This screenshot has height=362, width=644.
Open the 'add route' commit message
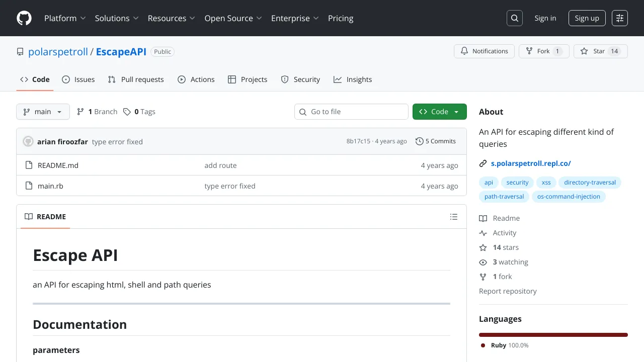click(x=220, y=165)
